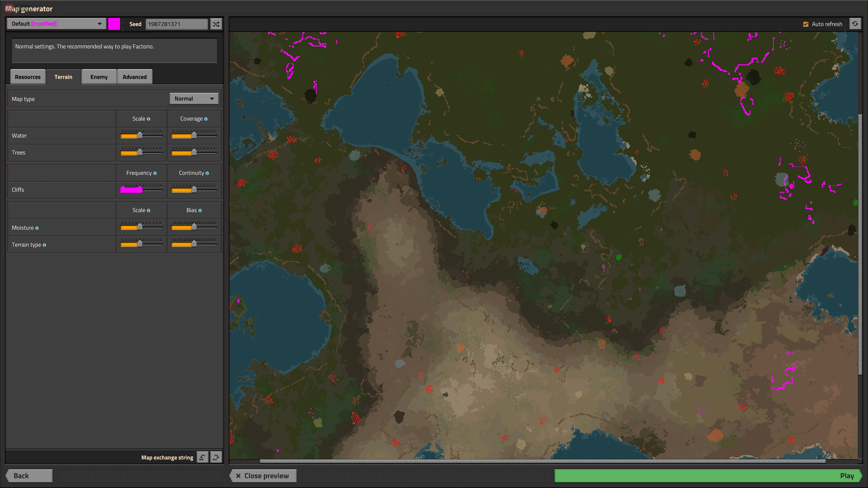Click the Trees scale slider
The height and width of the screenshot is (488, 868).
click(141, 152)
